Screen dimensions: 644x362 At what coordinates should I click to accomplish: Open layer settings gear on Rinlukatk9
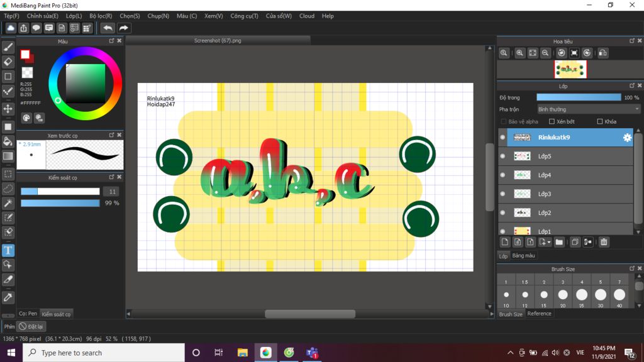[627, 138]
